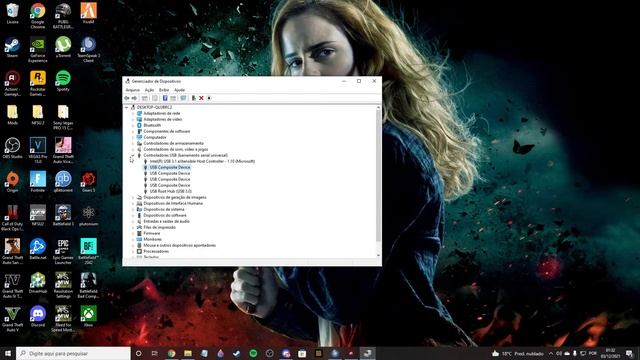Expand the Processadores category arrow
This screenshot has width=640, height=360.
(133, 251)
